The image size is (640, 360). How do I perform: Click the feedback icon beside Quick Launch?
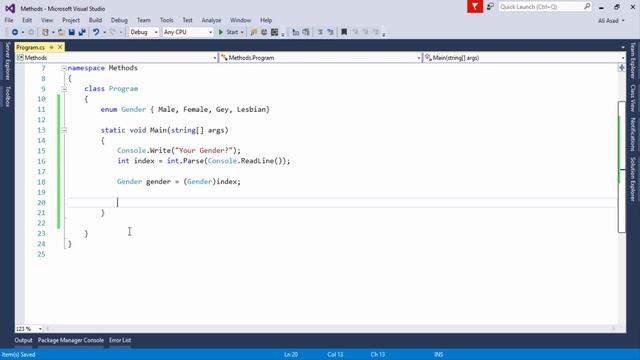point(490,7)
